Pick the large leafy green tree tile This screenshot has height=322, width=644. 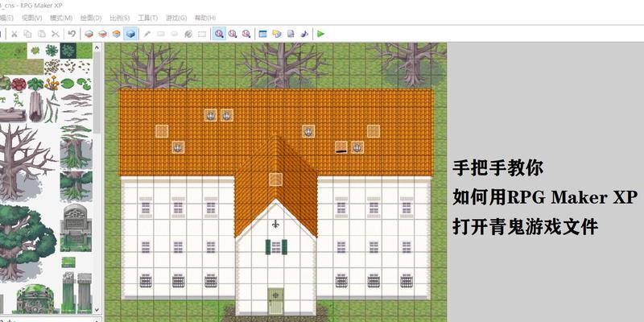(x=25, y=242)
